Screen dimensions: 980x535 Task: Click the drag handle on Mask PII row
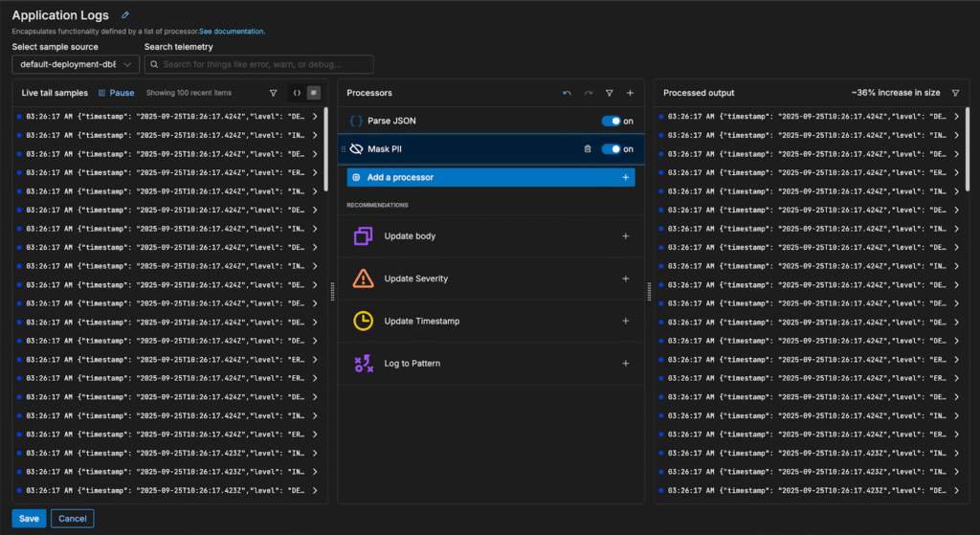(x=344, y=149)
